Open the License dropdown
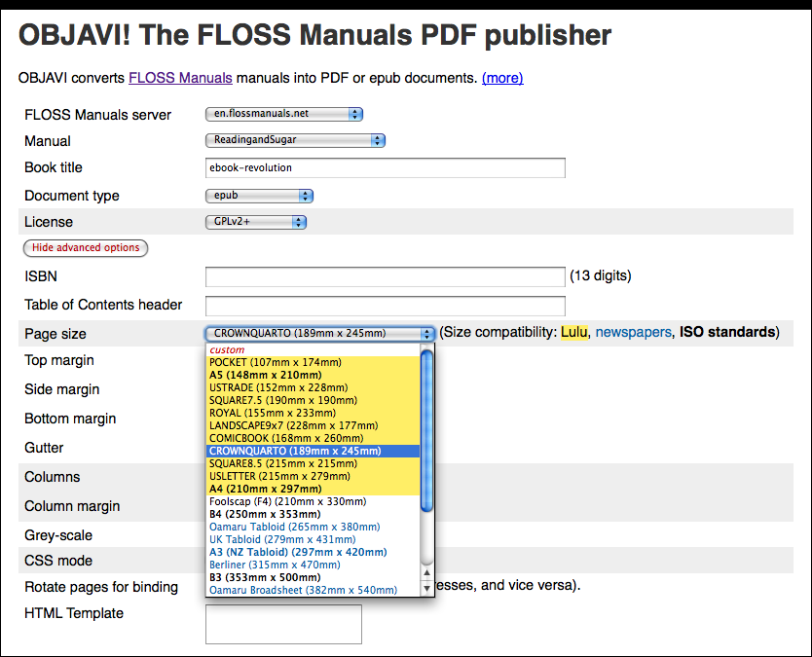812x657 pixels. [256, 222]
